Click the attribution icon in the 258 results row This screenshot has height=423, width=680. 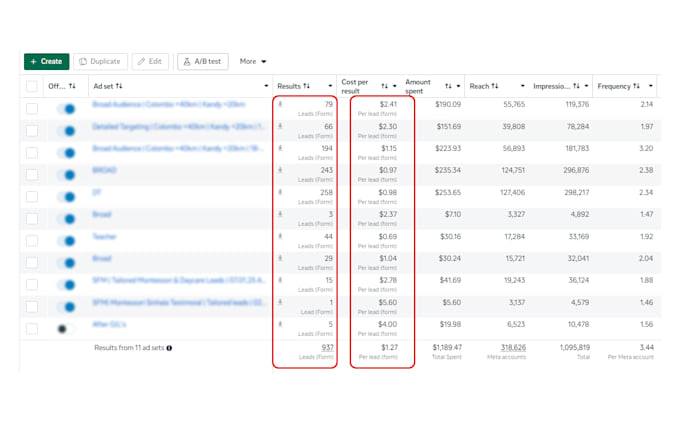click(280, 192)
